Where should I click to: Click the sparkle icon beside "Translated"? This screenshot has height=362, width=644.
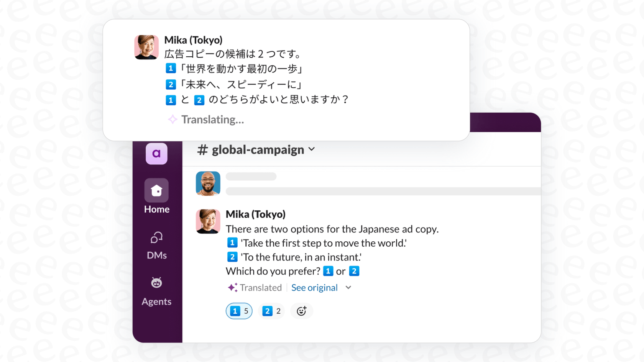(x=232, y=287)
